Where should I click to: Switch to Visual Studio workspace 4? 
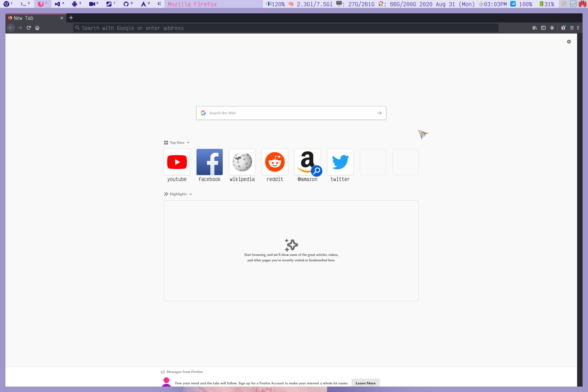[59, 4]
